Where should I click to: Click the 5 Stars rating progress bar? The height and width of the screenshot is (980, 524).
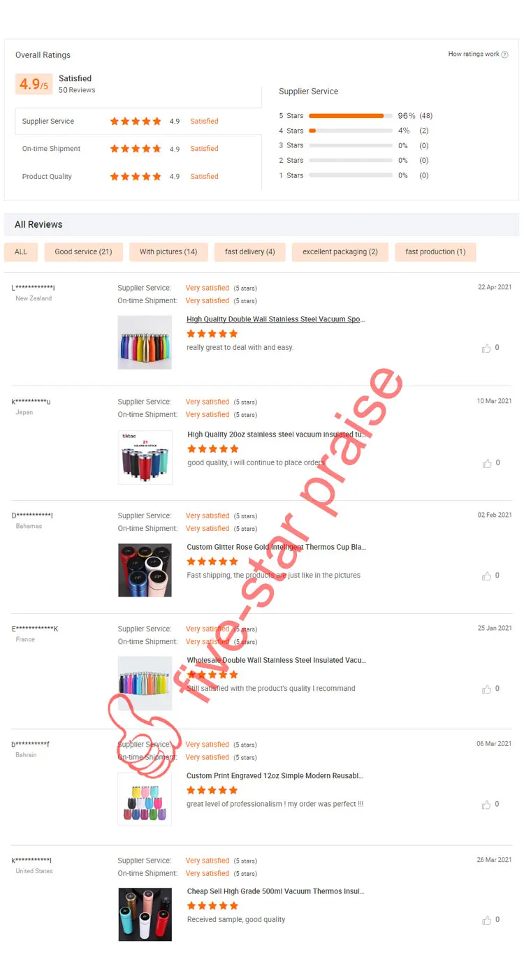pyautogui.click(x=350, y=116)
